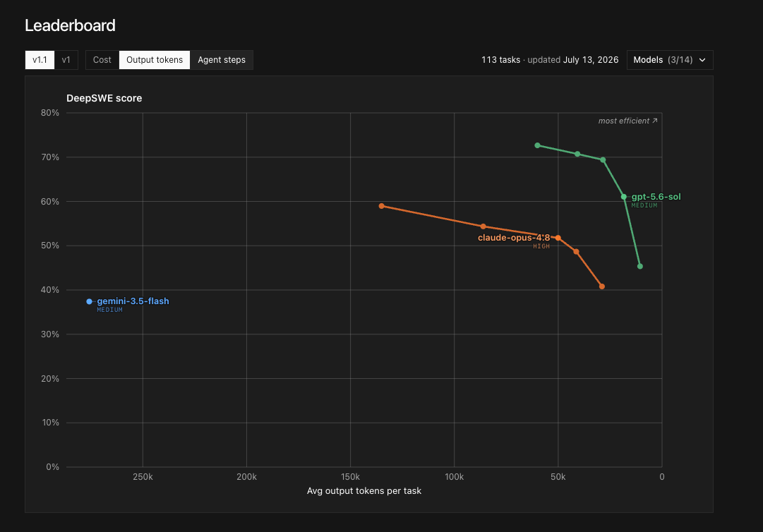Click the lowest green data point near 45%

click(640, 266)
